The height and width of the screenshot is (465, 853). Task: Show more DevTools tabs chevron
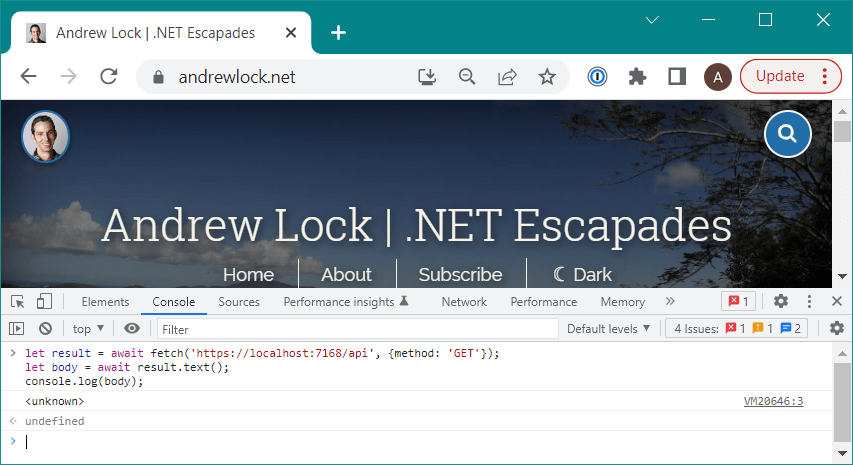tap(670, 301)
